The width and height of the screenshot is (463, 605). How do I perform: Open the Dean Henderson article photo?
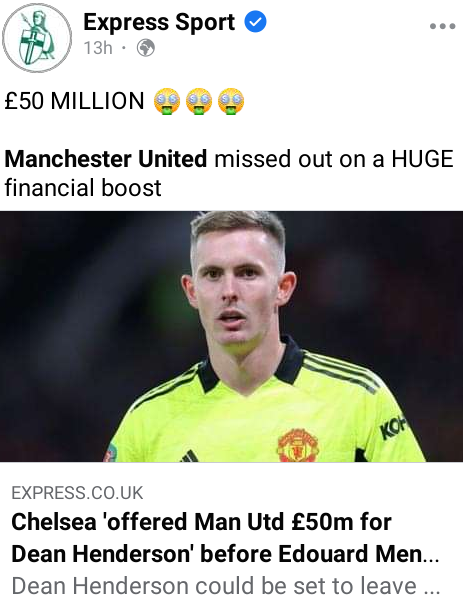click(232, 336)
